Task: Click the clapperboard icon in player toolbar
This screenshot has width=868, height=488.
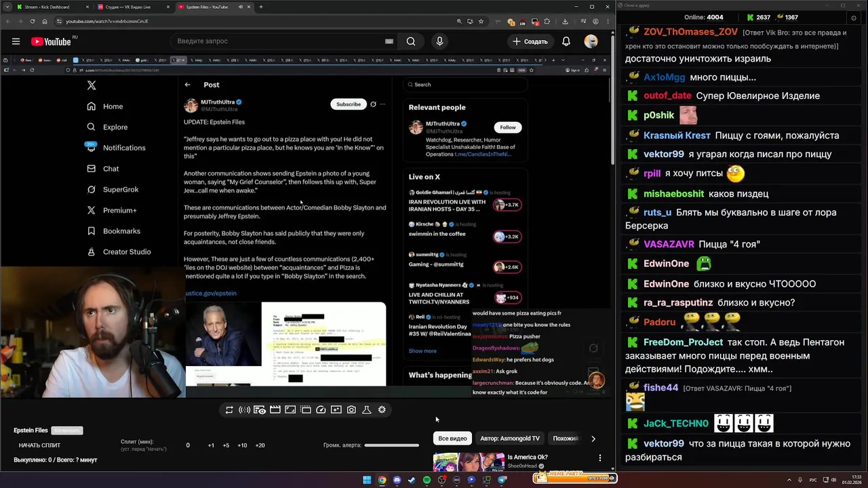Action: click(x=275, y=410)
